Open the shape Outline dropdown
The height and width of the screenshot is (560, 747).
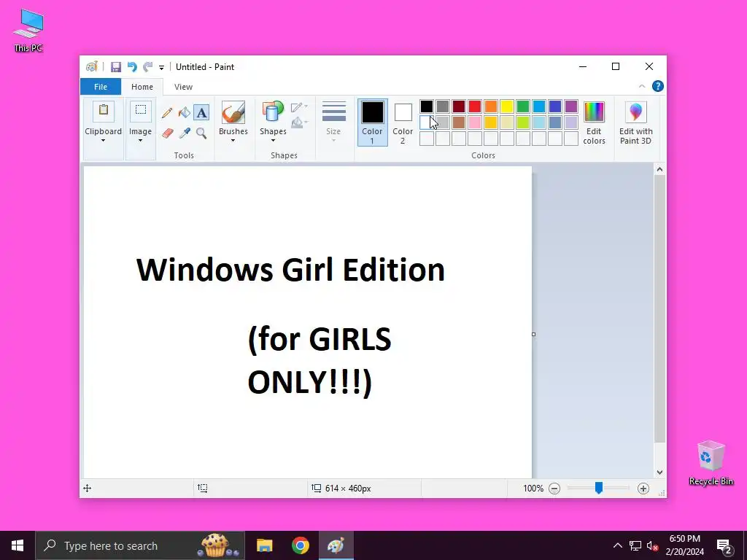click(299, 107)
